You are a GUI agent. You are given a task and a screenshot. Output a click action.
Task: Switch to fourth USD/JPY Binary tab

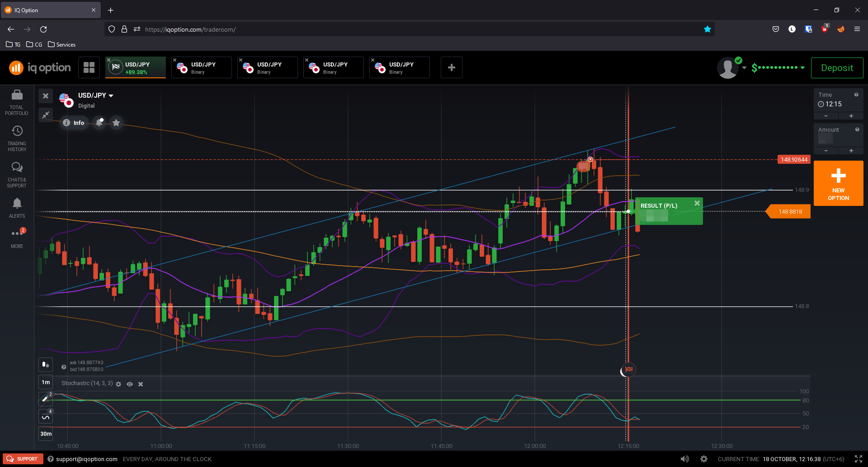[x=334, y=67]
